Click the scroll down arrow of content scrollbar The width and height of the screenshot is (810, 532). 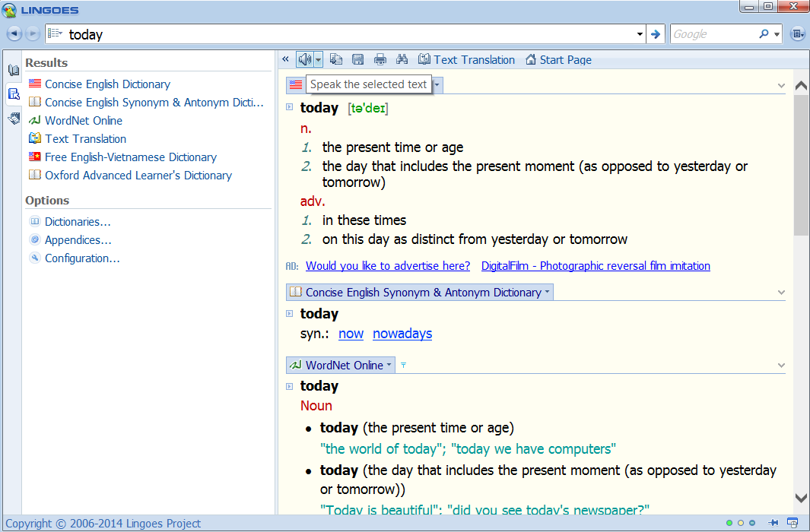click(x=801, y=498)
